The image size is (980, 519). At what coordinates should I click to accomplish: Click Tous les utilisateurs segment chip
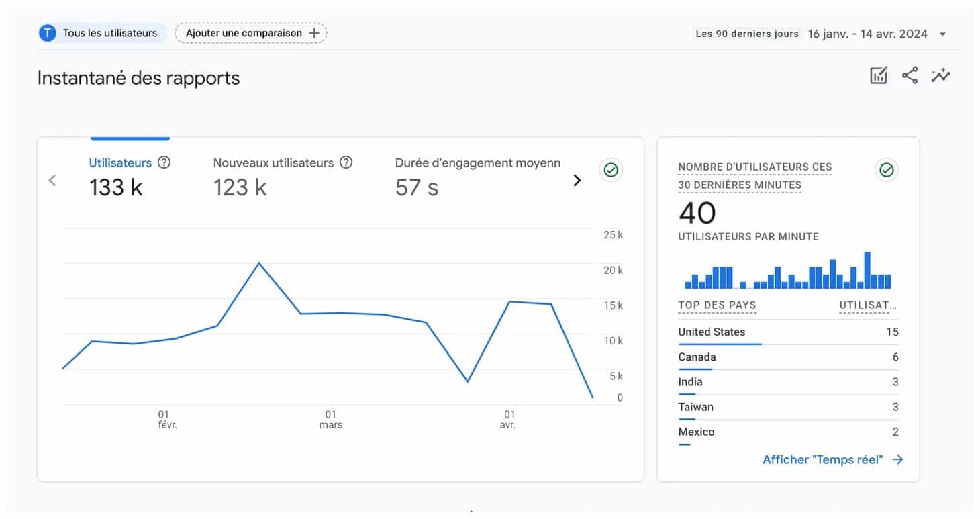102,33
